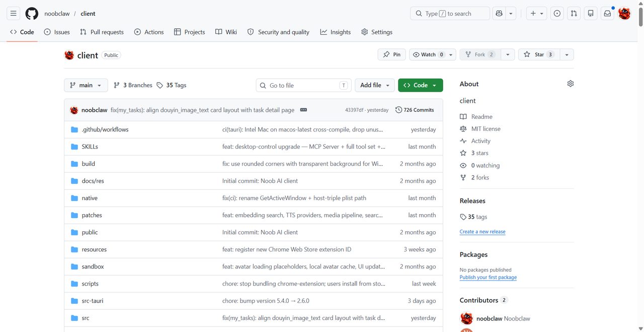The width and height of the screenshot is (644, 332).
Task: Open the Create new plus dropdown
Action: pyautogui.click(x=537, y=14)
